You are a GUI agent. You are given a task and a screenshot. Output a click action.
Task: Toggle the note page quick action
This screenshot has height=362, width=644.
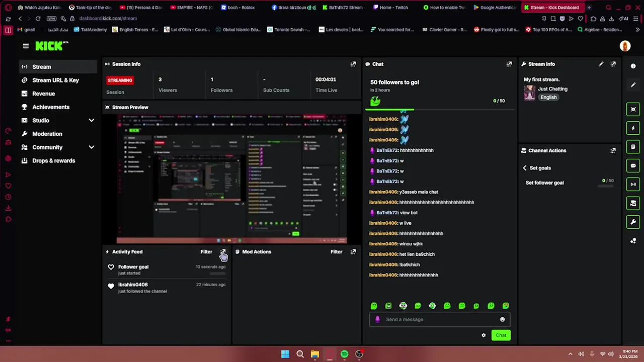[633, 147]
